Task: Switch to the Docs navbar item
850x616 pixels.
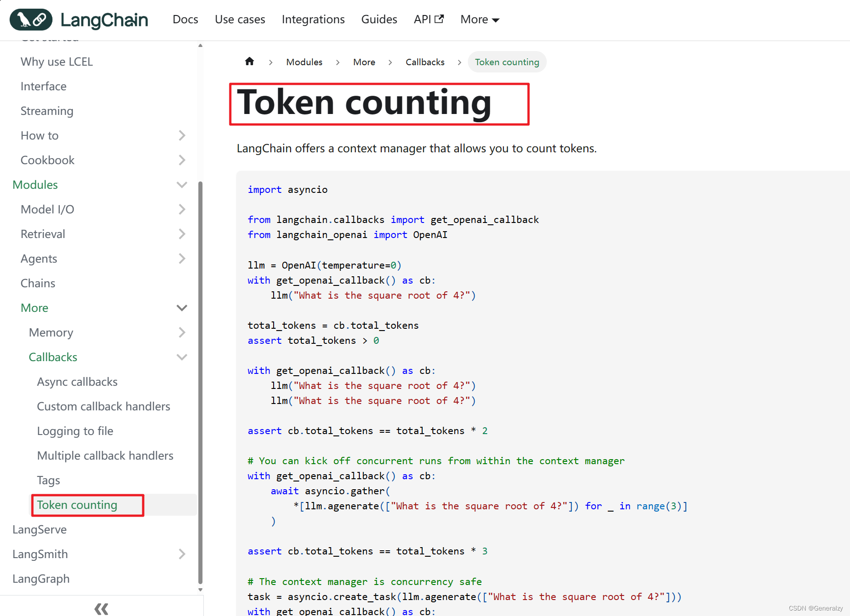Action: [185, 19]
